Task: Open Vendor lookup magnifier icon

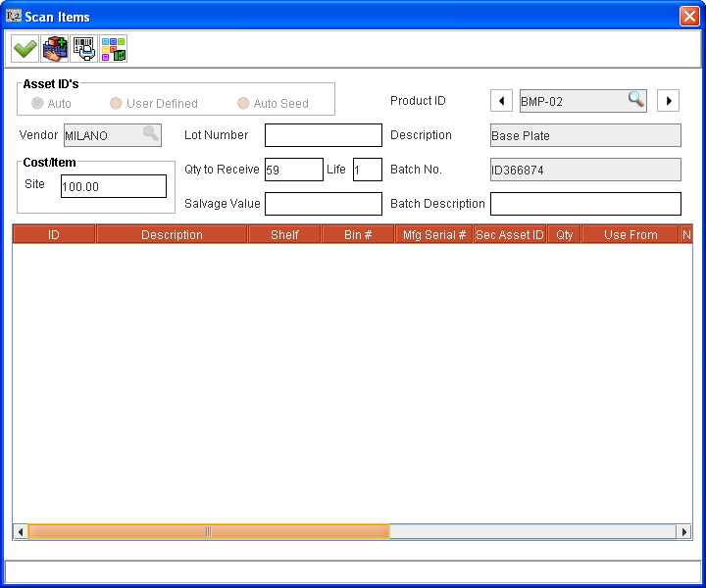Action: point(150,134)
